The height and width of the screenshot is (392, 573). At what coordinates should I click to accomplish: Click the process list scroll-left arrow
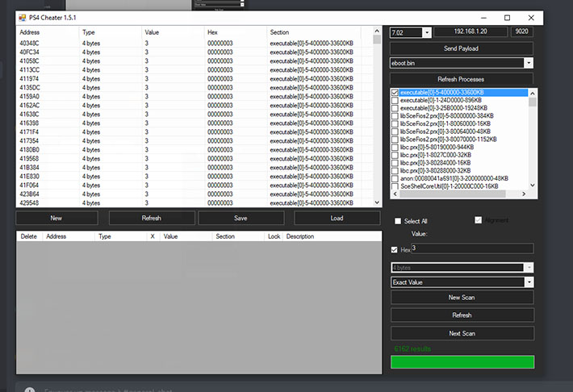tap(395, 194)
